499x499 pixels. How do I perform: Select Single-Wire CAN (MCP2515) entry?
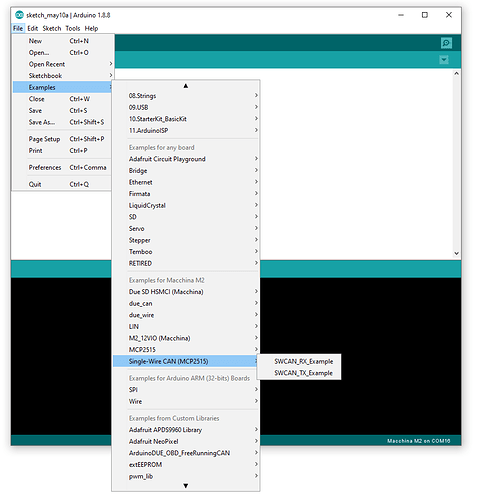pyautogui.click(x=186, y=361)
